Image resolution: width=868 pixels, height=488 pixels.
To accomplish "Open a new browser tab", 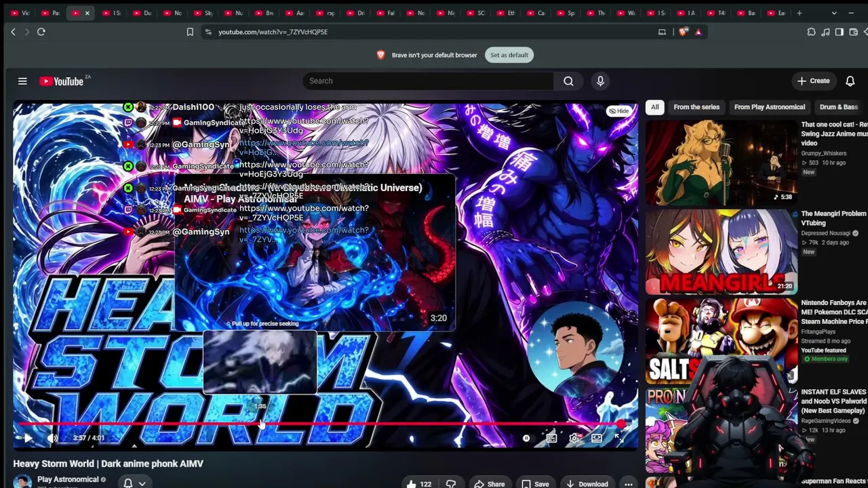I will click(800, 13).
